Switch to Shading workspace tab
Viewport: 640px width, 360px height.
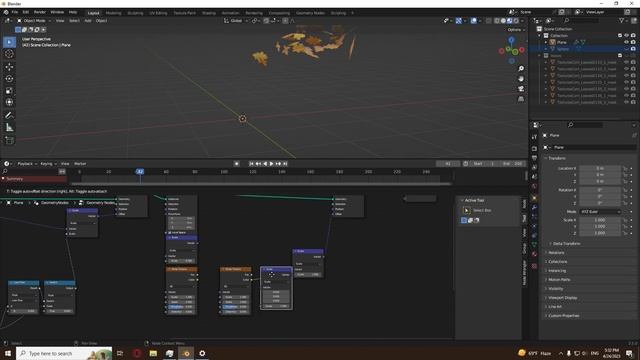coord(209,13)
